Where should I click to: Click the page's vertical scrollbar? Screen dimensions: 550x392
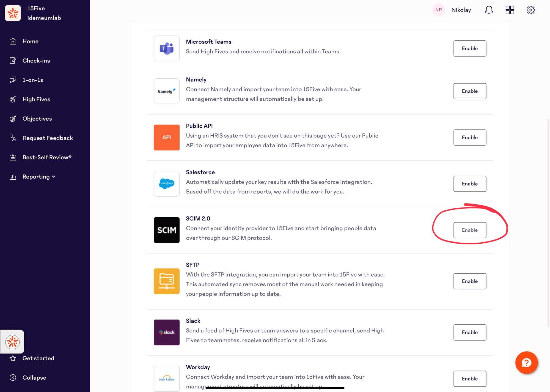pyautogui.click(x=548, y=223)
